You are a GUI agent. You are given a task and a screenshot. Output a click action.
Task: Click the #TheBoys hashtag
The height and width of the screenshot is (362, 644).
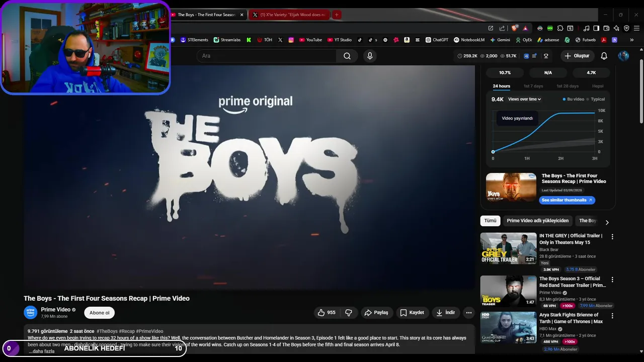click(107, 331)
